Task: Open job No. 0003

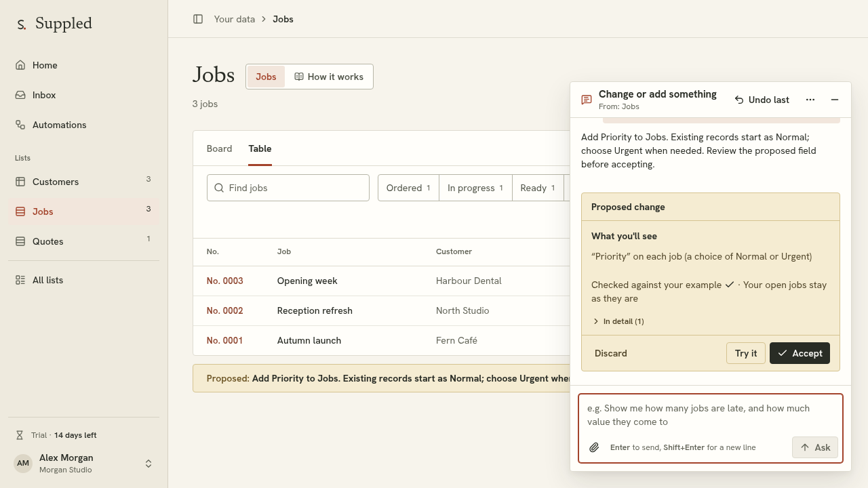Action: pyautogui.click(x=225, y=281)
